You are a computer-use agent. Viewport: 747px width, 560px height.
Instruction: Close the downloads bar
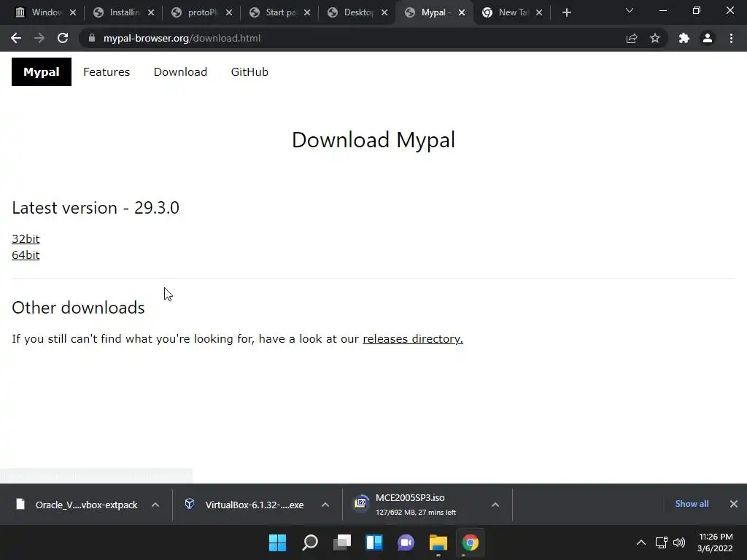click(x=734, y=504)
